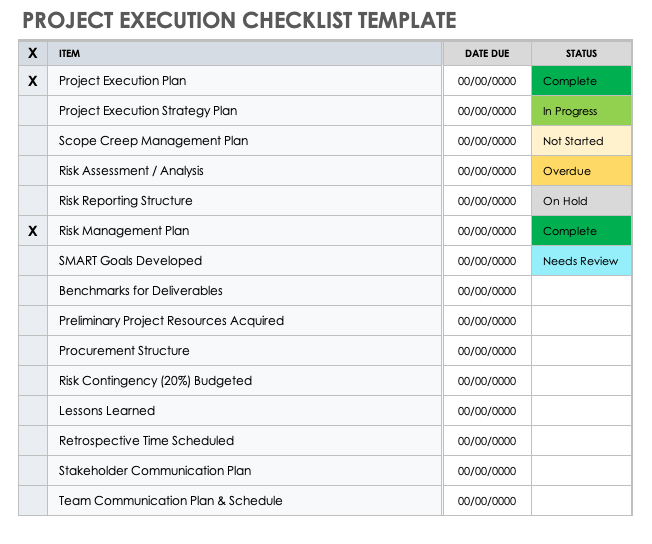Open the In Progress status cell
Viewport: 652px width, 544px height.
581,111
